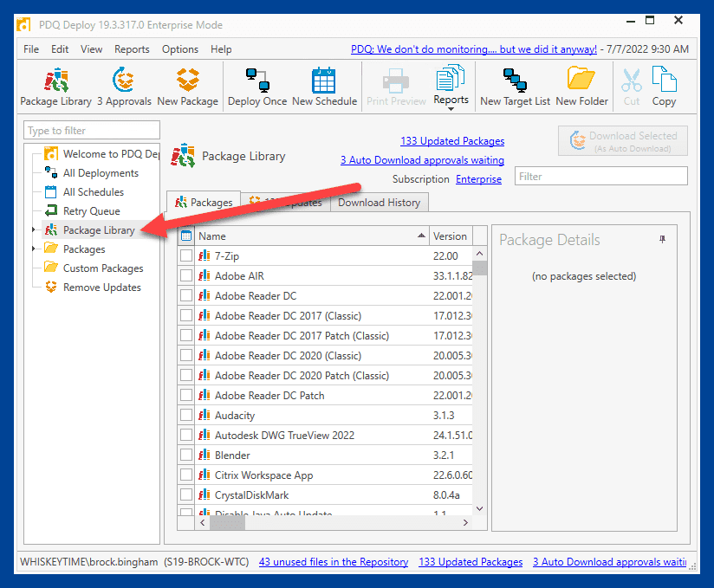
Task: Click the New Schedule calendar icon
Action: pyautogui.click(x=324, y=87)
